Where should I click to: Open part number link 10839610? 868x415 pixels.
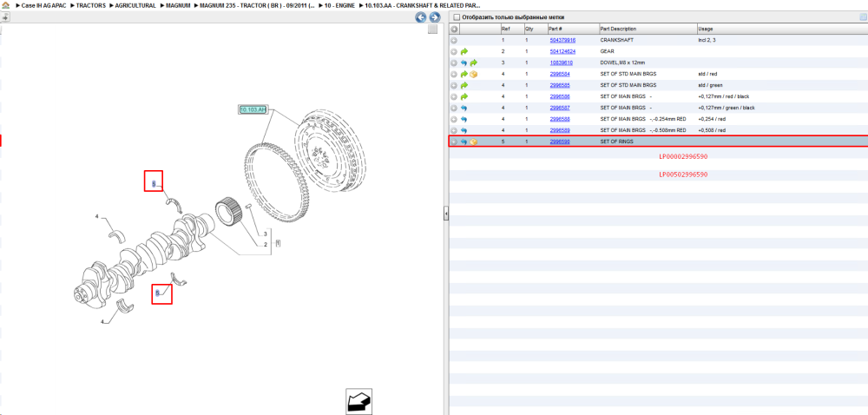561,63
